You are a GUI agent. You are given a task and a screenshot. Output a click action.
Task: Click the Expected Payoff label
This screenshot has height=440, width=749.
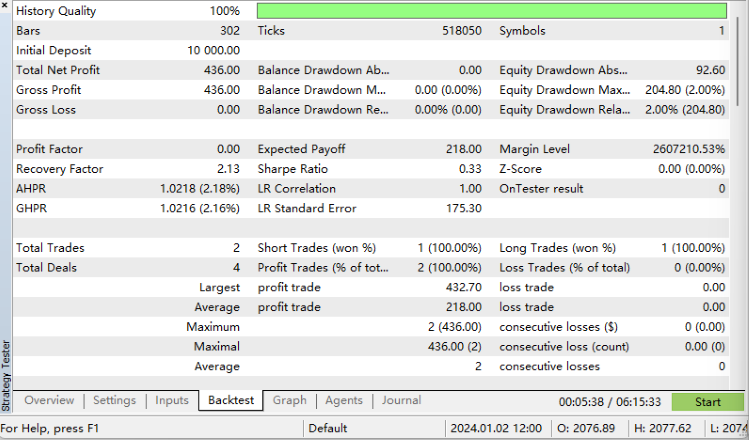point(301,149)
